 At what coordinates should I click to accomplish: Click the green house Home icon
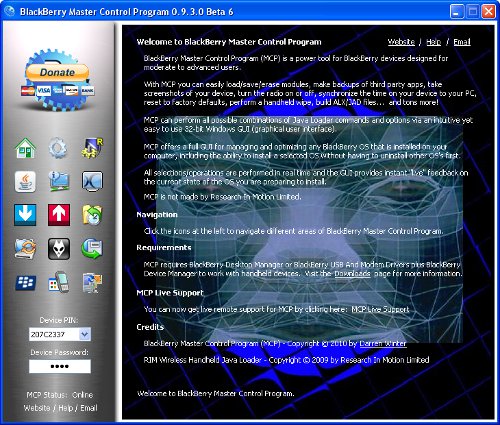point(25,148)
